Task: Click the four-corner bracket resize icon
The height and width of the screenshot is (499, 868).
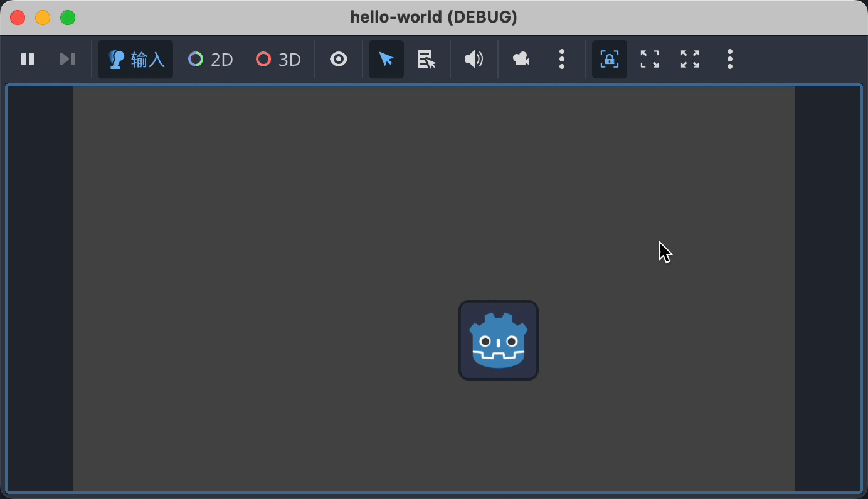Action: 650,59
